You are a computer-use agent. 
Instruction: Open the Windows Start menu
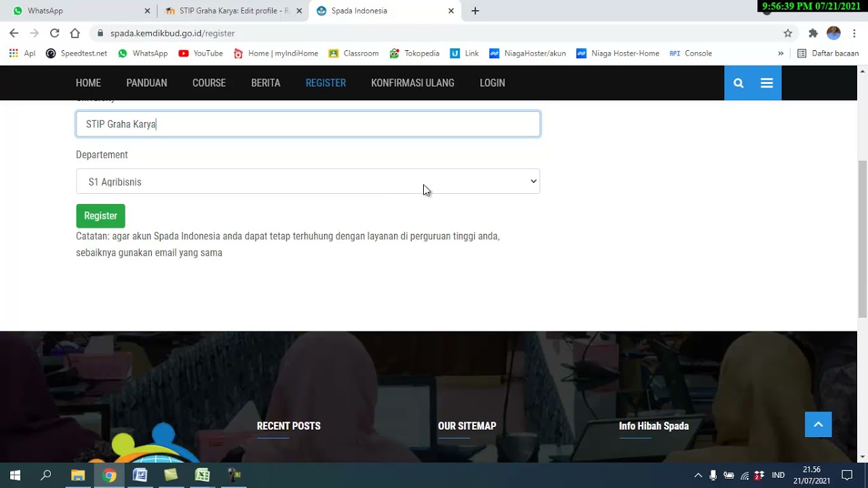click(x=15, y=475)
